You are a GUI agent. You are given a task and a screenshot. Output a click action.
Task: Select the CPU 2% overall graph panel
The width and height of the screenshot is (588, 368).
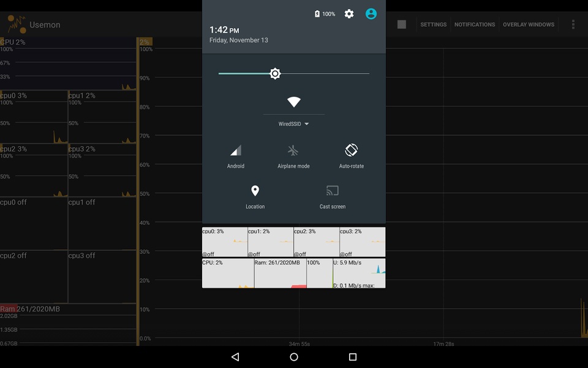click(x=68, y=64)
